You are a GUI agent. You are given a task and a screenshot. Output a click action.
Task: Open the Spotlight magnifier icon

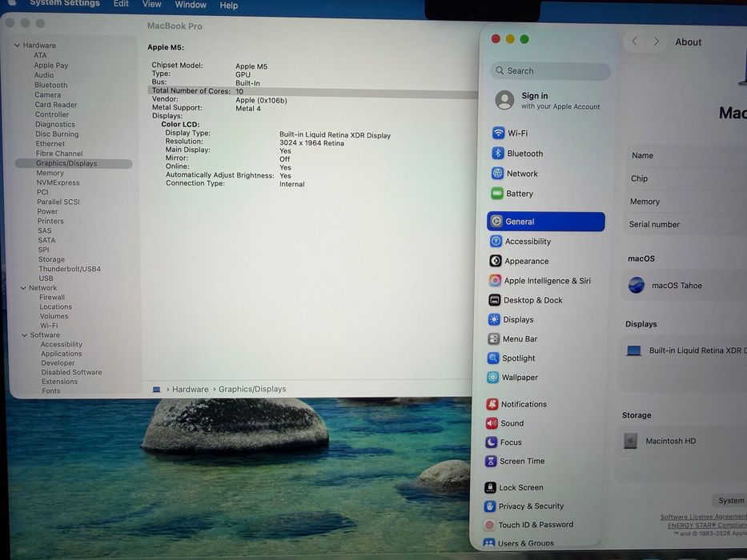(493, 358)
